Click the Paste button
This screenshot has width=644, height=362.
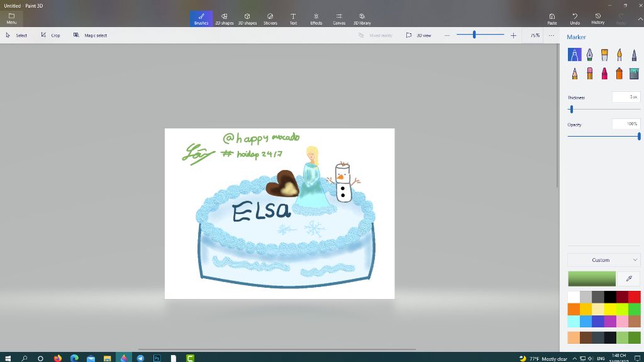coord(552,18)
